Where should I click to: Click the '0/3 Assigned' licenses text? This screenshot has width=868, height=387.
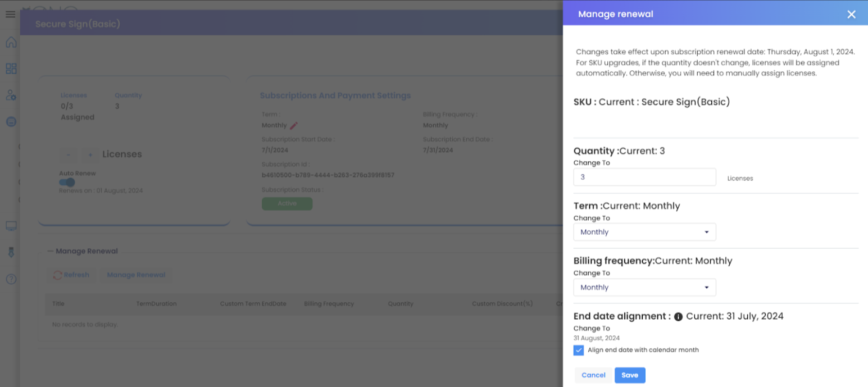click(x=78, y=112)
